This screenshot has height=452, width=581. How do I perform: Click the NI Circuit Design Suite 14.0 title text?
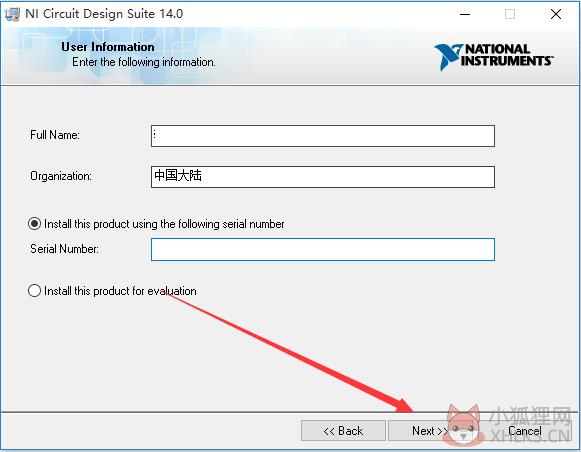(x=104, y=14)
